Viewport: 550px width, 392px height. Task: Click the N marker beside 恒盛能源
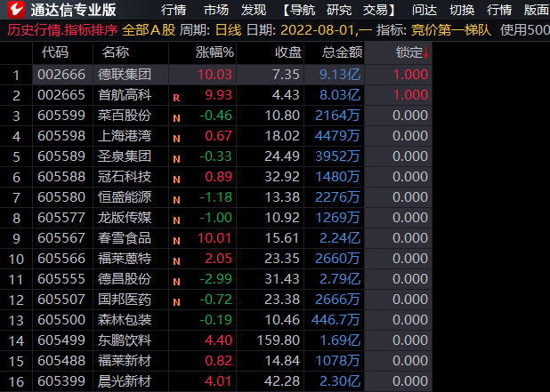(176, 200)
